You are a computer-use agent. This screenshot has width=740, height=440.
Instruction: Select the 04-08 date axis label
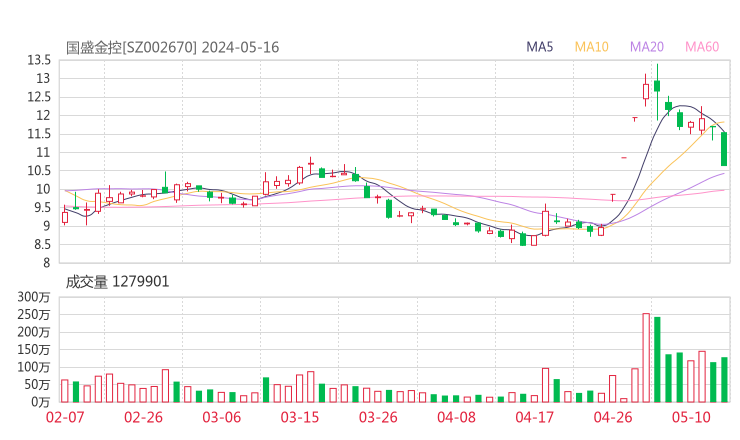456,417
